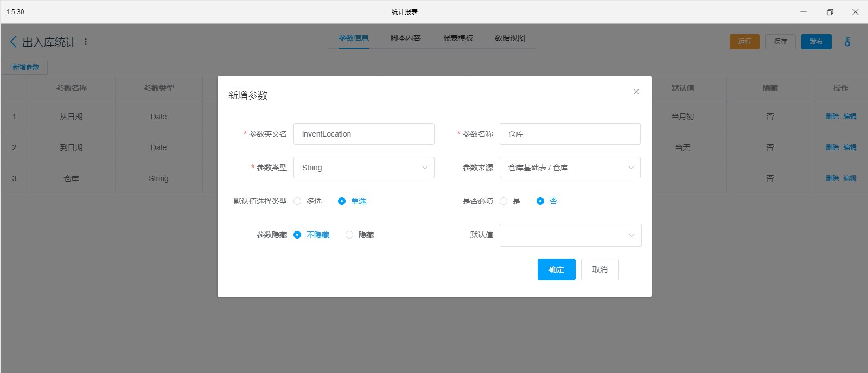
Task: Switch to the 脚本内容 tab
Action: [x=405, y=38]
